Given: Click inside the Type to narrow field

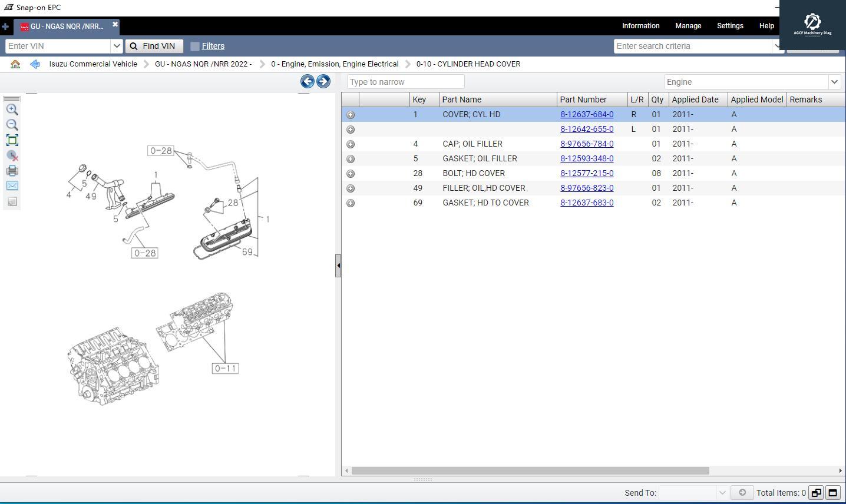Looking at the screenshot, I should point(405,81).
